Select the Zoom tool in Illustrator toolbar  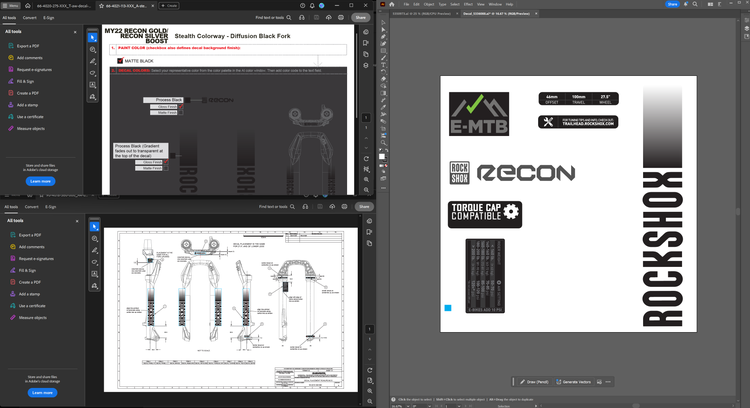pos(383,143)
